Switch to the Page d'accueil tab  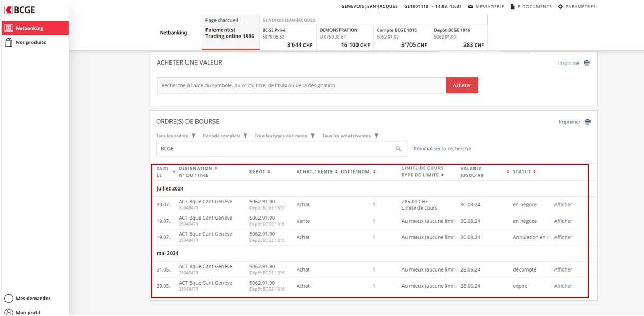[x=222, y=20]
